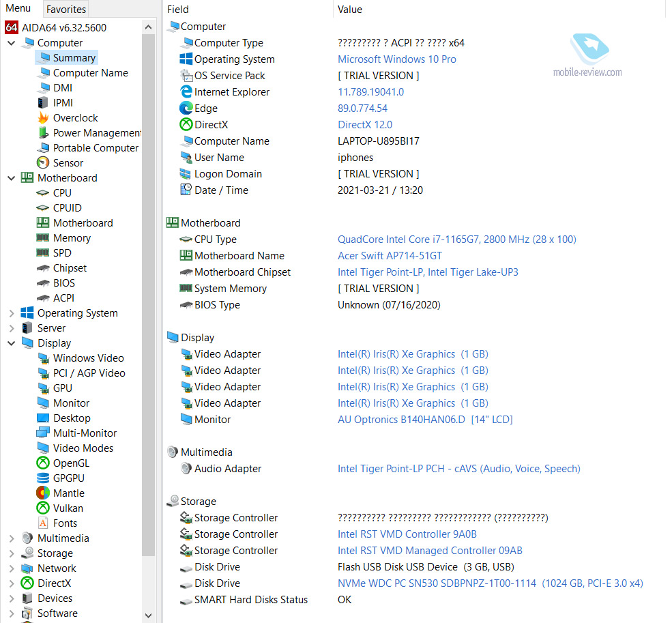Click the user icon beside User Name
The height and width of the screenshot is (623, 672).
click(x=186, y=158)
